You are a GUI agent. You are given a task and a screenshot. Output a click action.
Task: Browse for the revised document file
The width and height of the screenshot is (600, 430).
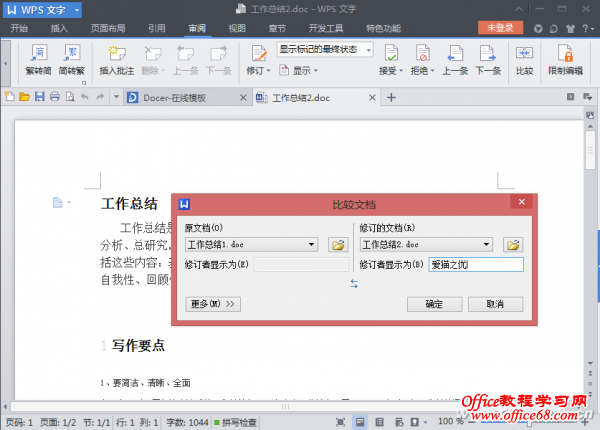[513, 245]
